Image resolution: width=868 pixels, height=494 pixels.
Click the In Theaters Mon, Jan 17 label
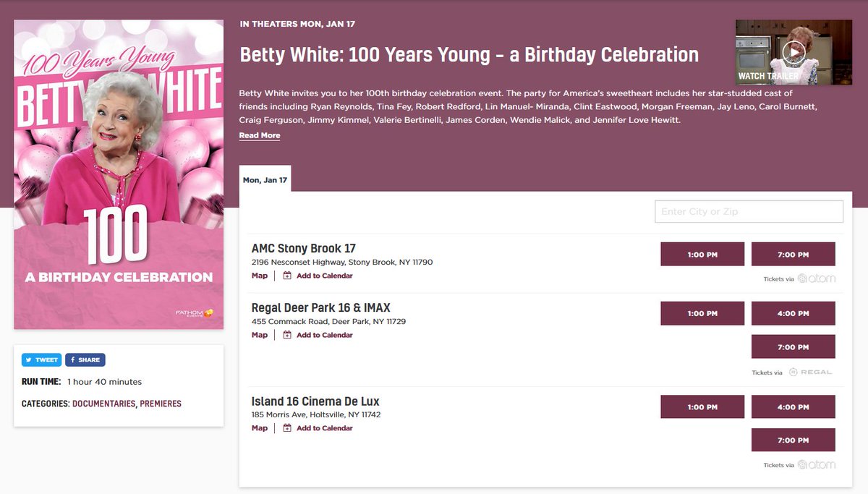click(x=297, y=24)
